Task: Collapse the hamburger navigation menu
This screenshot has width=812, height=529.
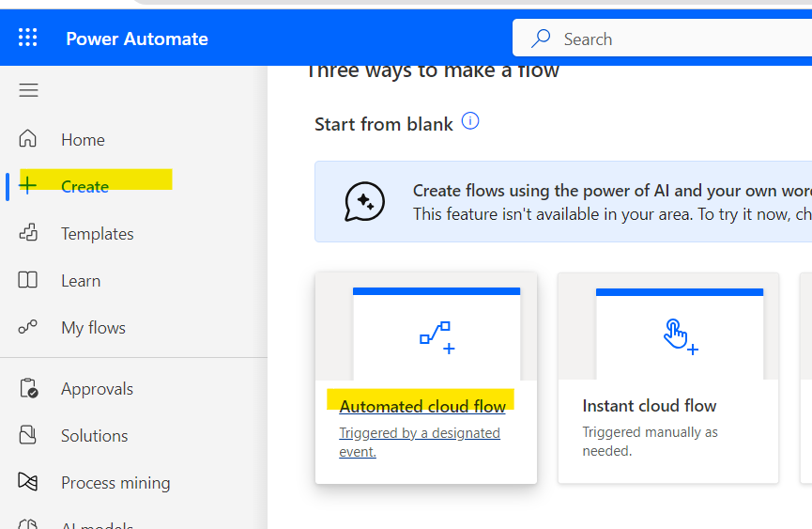Action: click(x=28, y=90)
